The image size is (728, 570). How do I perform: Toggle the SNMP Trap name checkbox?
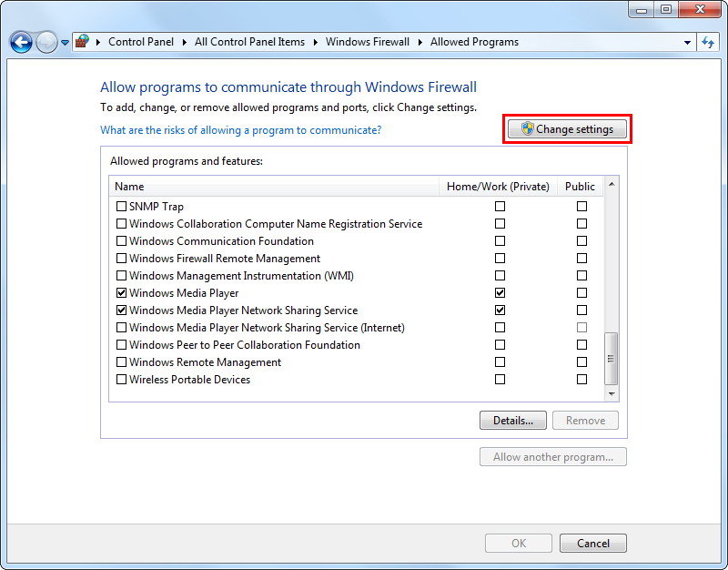(121, 207)
